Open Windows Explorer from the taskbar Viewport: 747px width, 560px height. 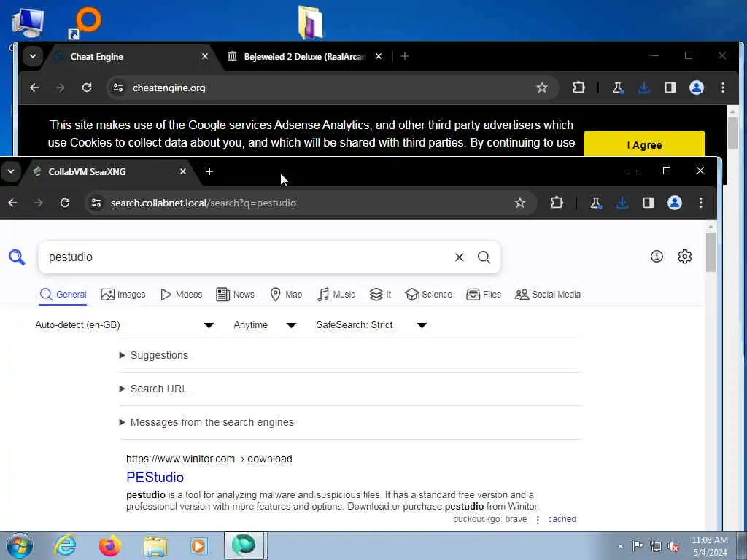coord(155,545)
